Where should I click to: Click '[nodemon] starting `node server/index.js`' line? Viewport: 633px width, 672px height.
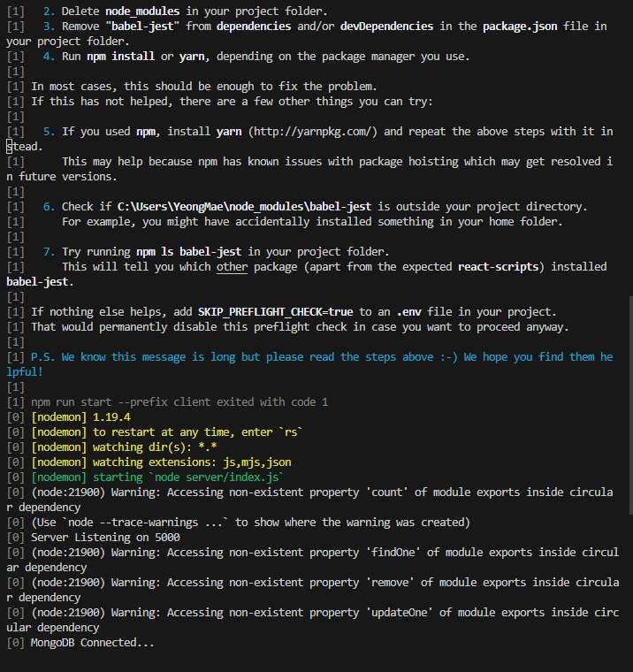point(157,477)
